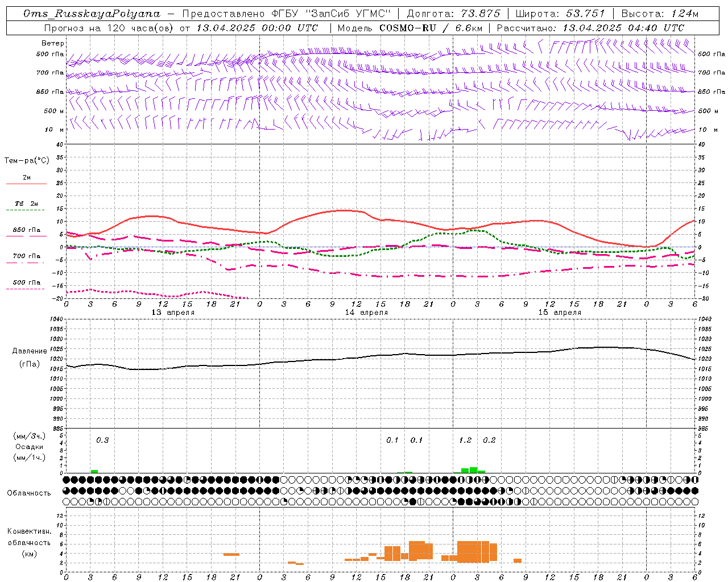Click the '500 м' wind level label on left

54,111
